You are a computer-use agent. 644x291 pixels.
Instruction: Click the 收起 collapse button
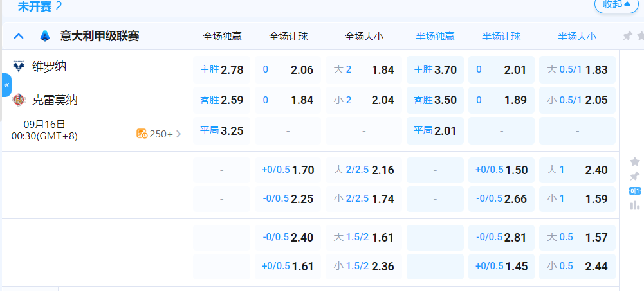[617, 4]
